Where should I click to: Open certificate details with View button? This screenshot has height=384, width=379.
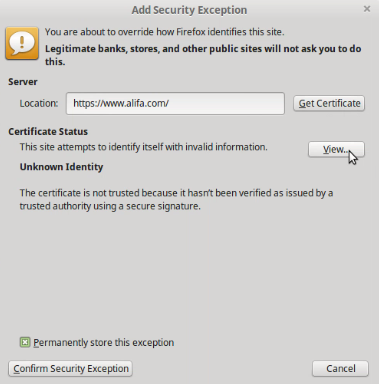(336, 149)
